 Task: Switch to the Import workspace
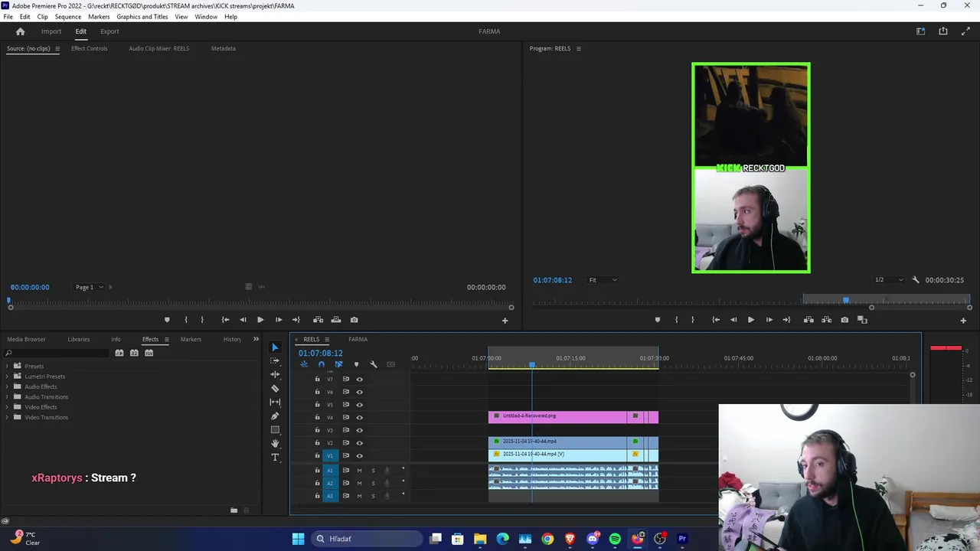[x=51, y=31]
